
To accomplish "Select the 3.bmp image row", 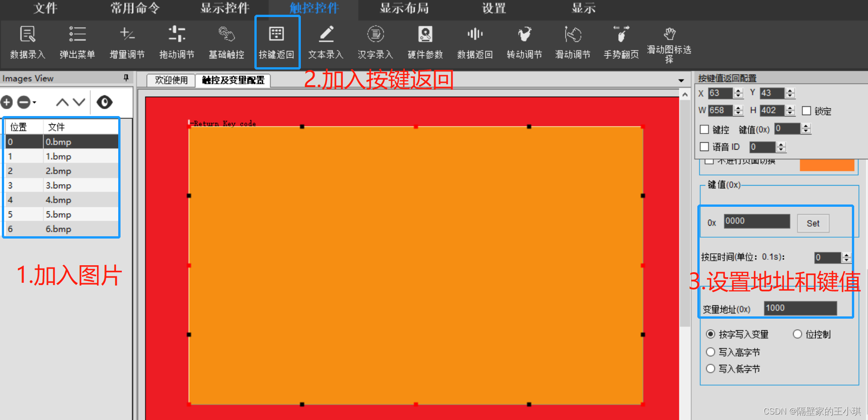I will [62, 185].
